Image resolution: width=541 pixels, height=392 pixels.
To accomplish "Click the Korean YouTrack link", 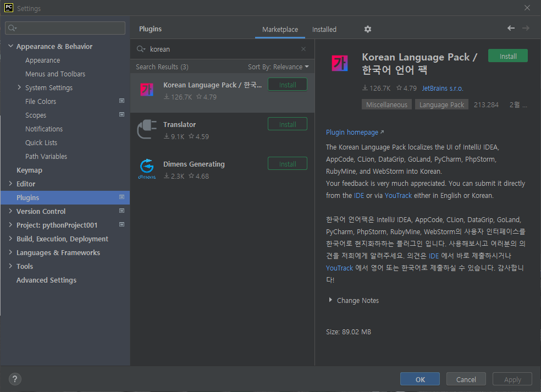I will [340, 268].
